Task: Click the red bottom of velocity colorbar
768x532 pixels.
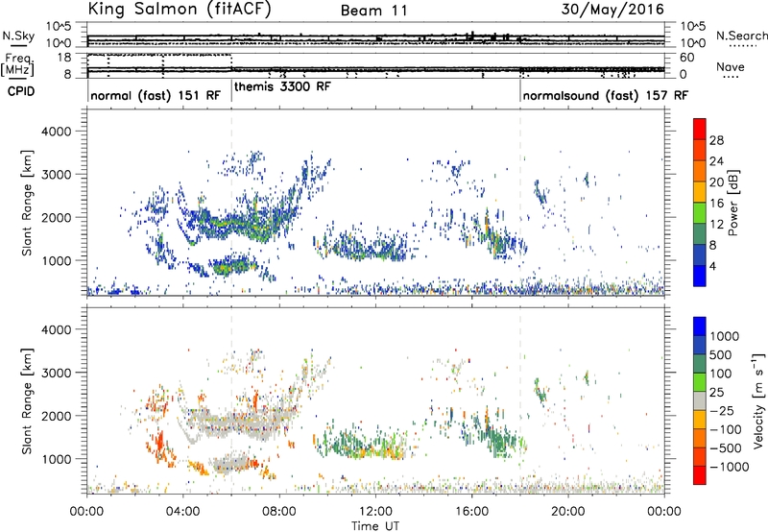Action: point(700,475)
